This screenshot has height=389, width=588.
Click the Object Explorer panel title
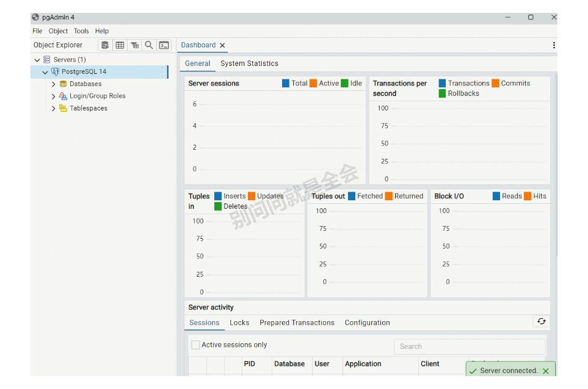click(58, 45)
